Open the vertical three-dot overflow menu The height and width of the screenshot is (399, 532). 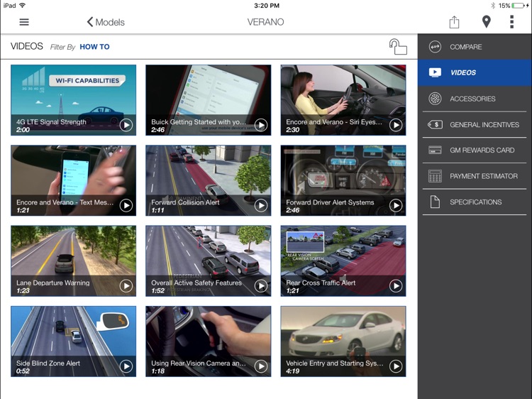(511, 22)
